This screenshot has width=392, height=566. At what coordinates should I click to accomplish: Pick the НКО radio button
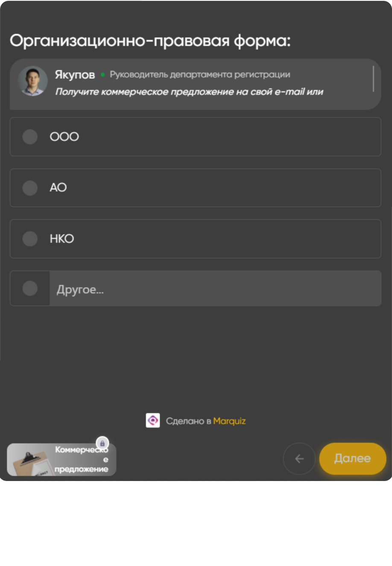pyautogui.click(x=30, y=238)
